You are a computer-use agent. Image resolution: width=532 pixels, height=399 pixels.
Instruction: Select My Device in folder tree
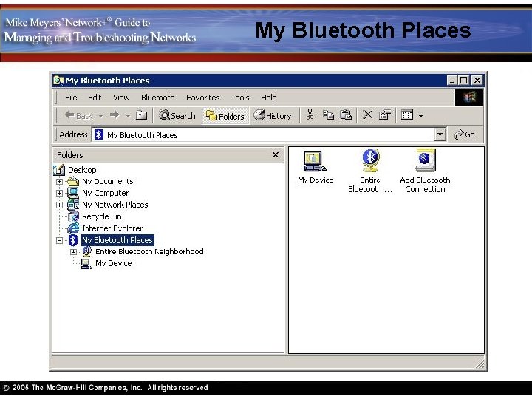pyautogui.click(x=113, y=263)
